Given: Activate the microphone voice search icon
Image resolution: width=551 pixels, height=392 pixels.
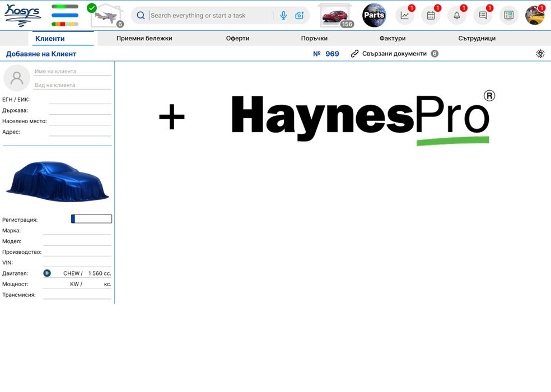Looking at the screenshot, I should click(x=283, y=16).
